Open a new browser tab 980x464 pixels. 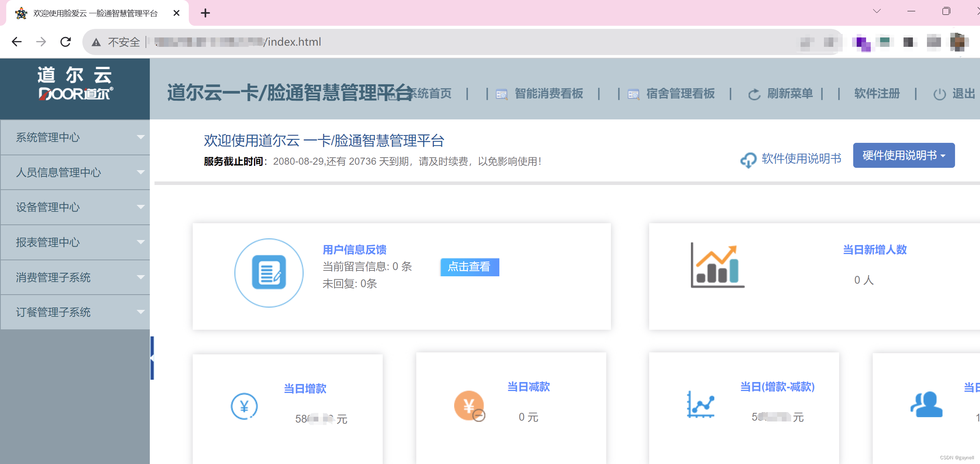click(x=205, y=13)
